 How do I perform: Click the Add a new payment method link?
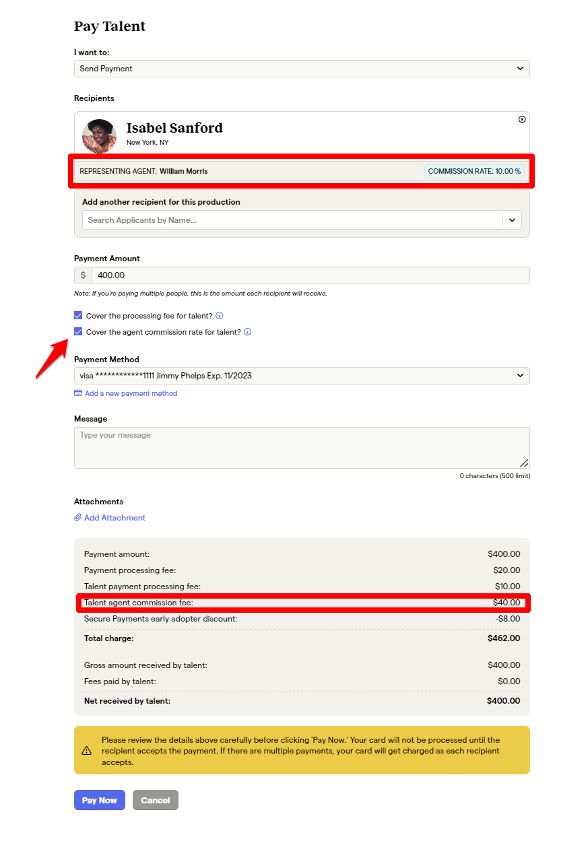[x=131, y=393]
